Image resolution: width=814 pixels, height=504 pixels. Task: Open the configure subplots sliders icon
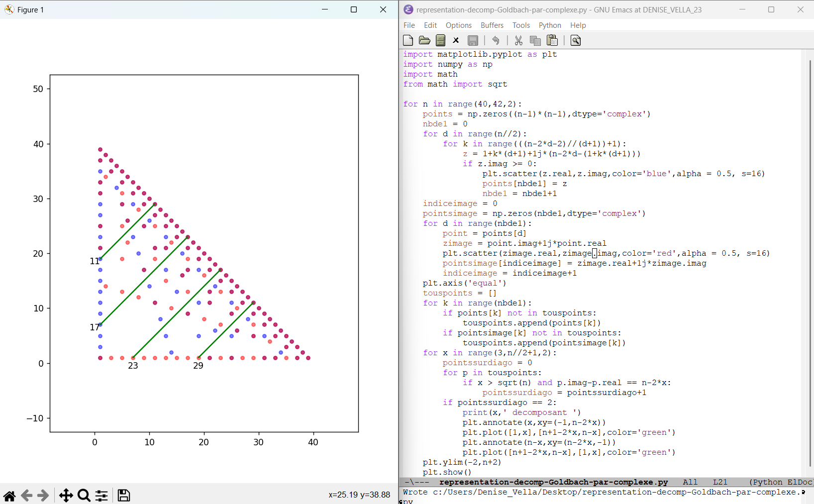pos(102,496)
